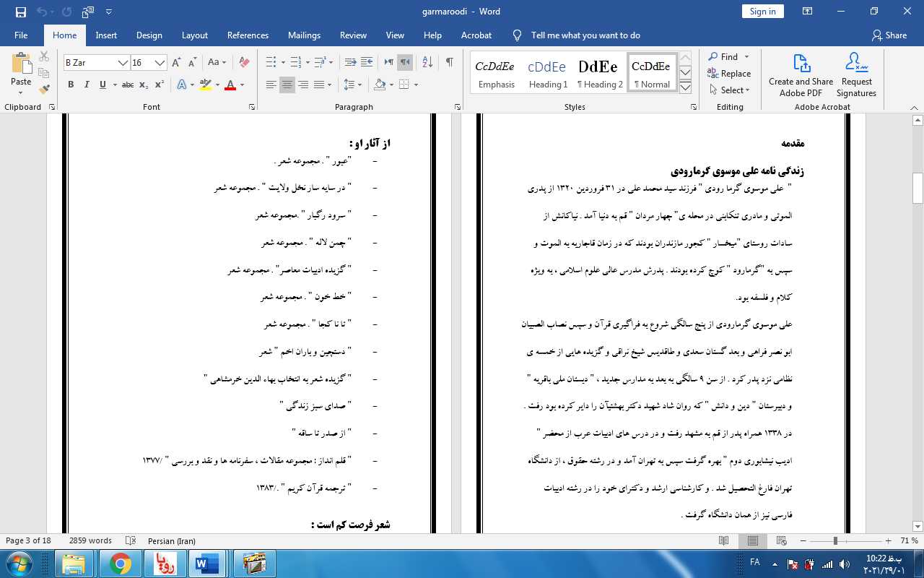Image resolution: width=924 pixels, height=578 pixels.
Task: Click the Replace button in Editing
Action: pos(729,74)
